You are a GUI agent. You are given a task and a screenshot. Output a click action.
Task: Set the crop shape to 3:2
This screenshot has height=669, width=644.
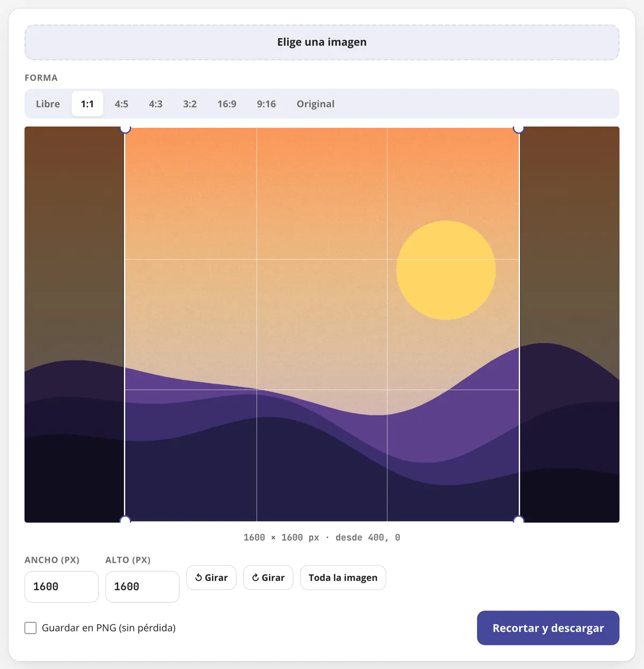[190, 104]
